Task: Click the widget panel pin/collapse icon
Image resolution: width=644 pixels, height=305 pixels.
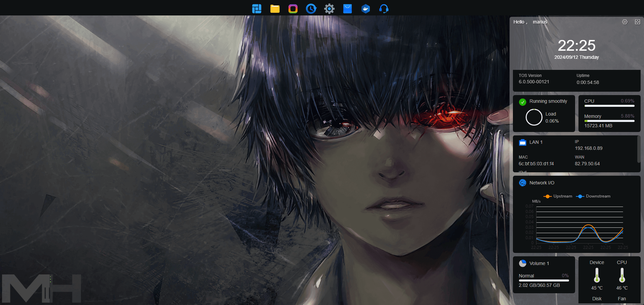Action: pos(638,22)
